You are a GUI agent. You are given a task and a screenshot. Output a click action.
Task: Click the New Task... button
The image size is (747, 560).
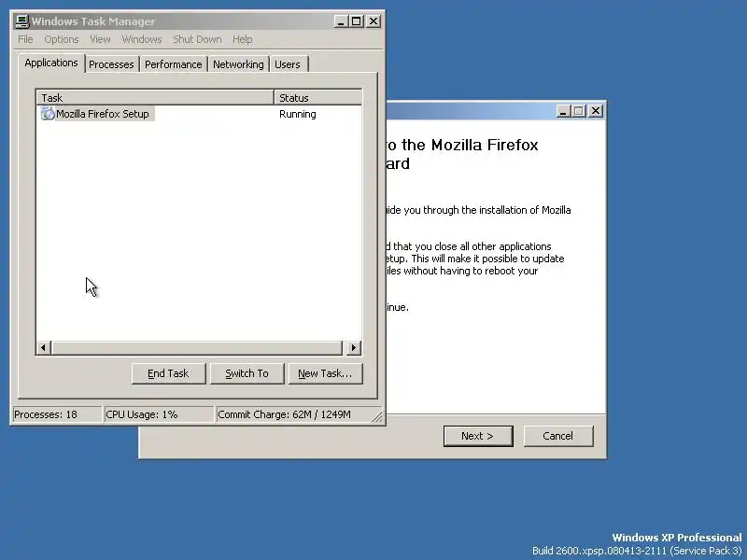click(325, 373)
